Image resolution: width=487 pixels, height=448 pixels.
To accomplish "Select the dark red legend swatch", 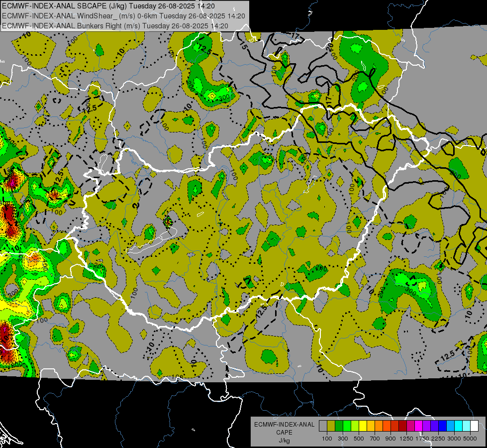I will click(x=403, y=426).
